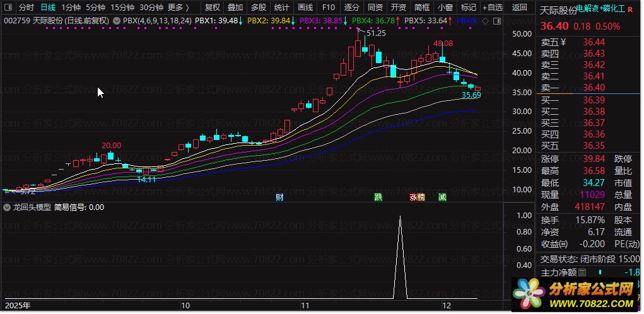Click the 最高 value 36.58

pyautogui.click(x=594, y=171)
